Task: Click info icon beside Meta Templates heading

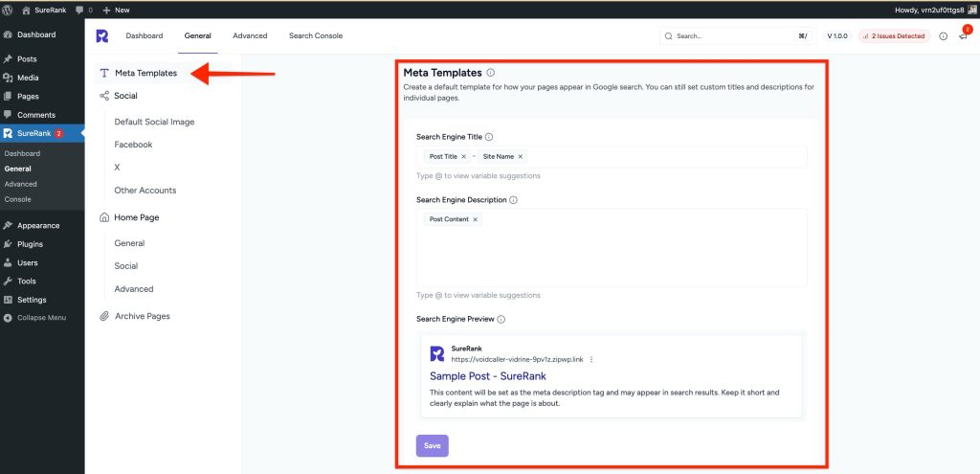Action: (491, 73)
